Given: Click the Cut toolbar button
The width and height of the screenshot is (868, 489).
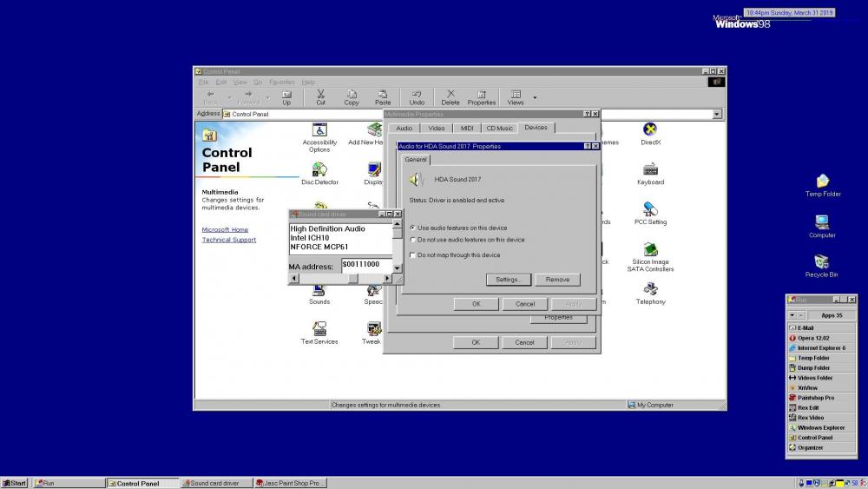Looking at the screenshot, I should [320, 96].
